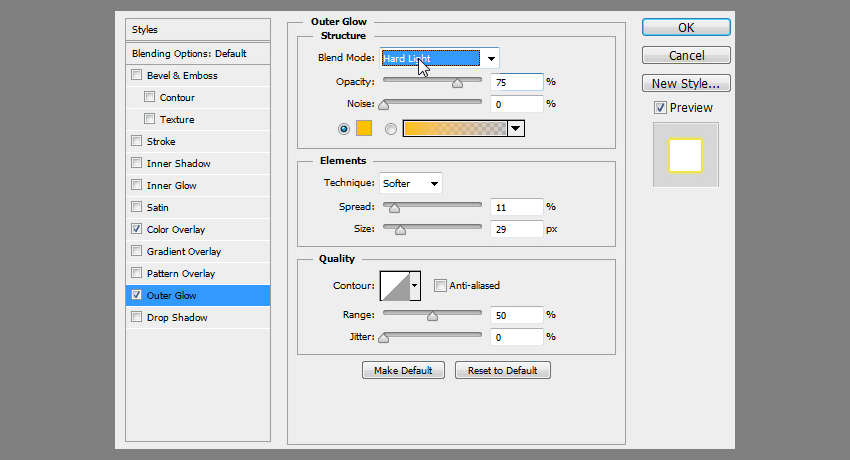Click the style preview thumbnail
The width and height of the screenshot is (850, 460).
coord(686,155)
